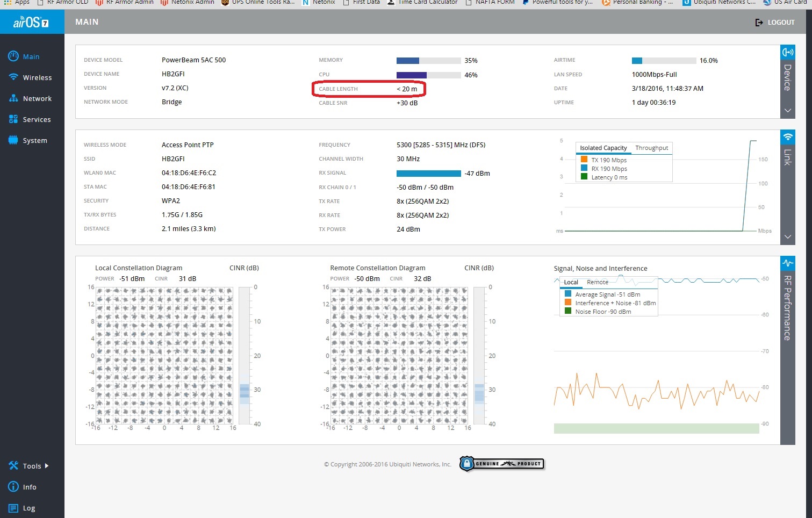The height and width of the screenshot is (518, 812).
Task: Switch to the Throughput tab
Action: click(651, 148)
